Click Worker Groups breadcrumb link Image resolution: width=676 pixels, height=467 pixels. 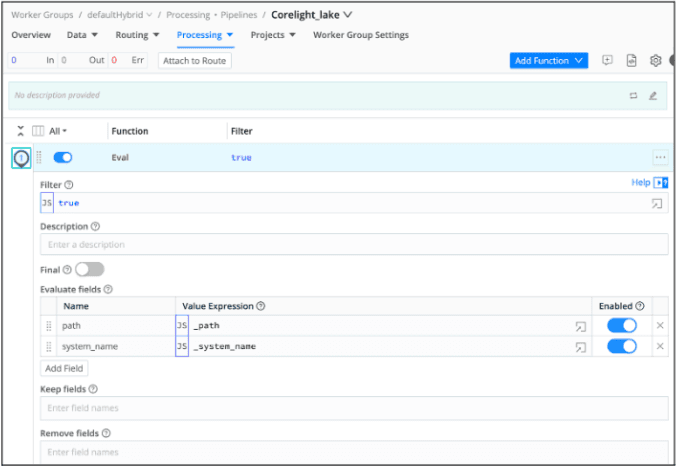[x=42, y=15]
